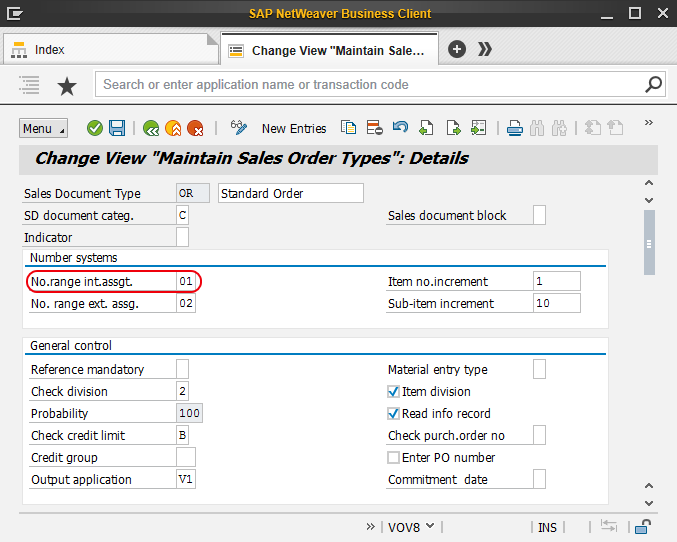Image resolution: width=677 pixels, height=542 pixels.
Task: Click the Probability field showing 100
Action: pos(189,413)
